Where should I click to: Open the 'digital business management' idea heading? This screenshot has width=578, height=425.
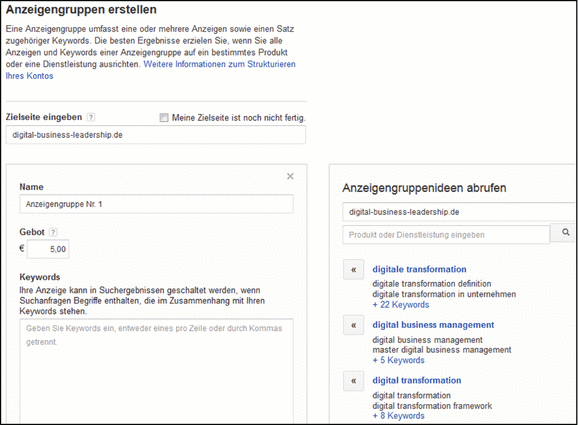tap(433, 325)
